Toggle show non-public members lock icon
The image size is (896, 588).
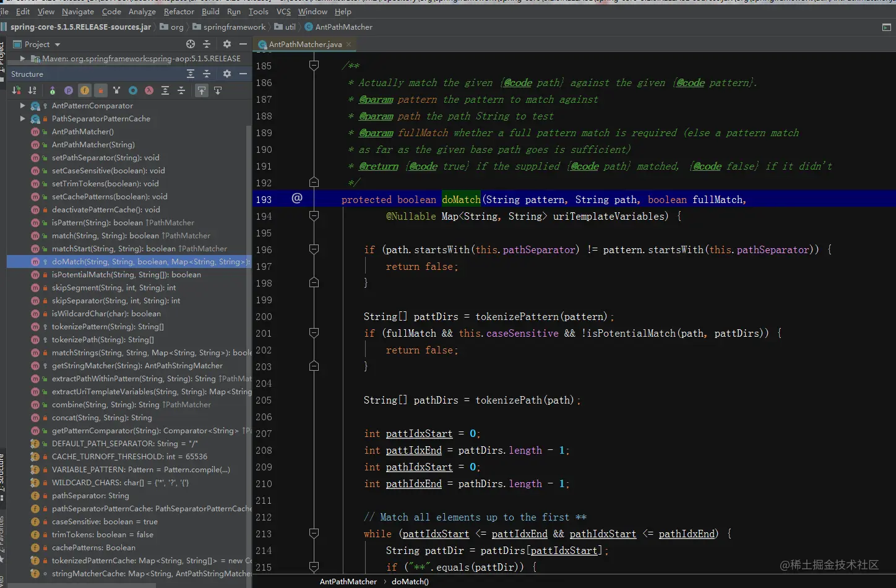tap(101, 90)
